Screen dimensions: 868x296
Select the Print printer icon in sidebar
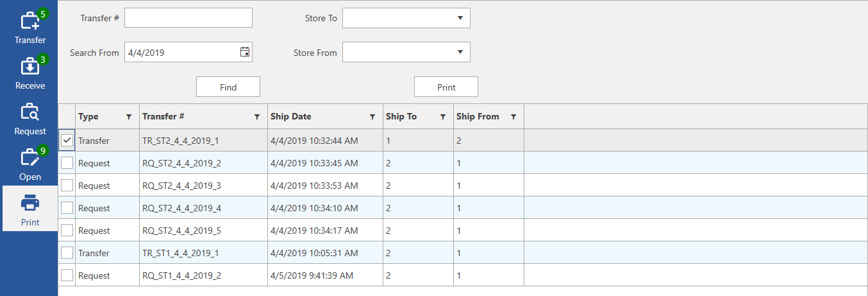[x=30, y=204]
